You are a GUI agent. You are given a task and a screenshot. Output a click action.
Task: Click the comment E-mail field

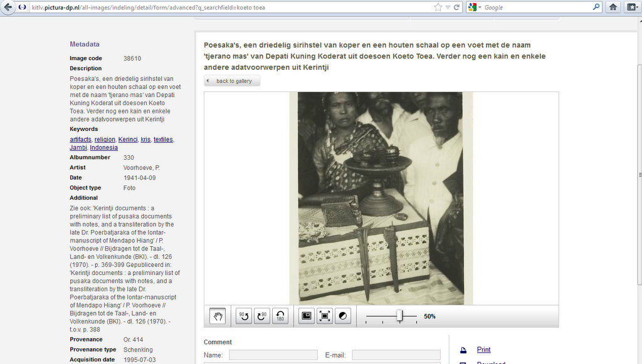(x=396, y=355)
